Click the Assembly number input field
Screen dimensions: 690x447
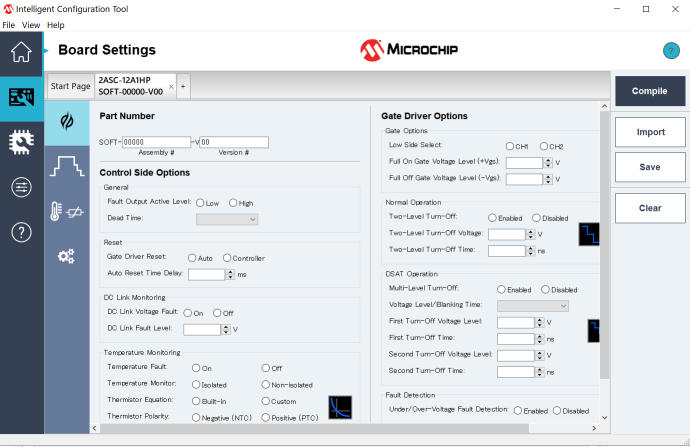tap(155, 142)
